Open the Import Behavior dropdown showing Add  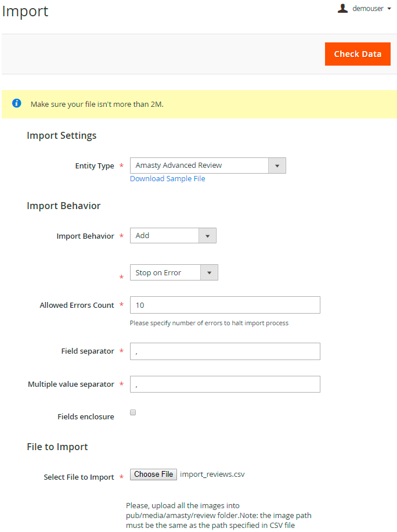(x=173, y=236)
